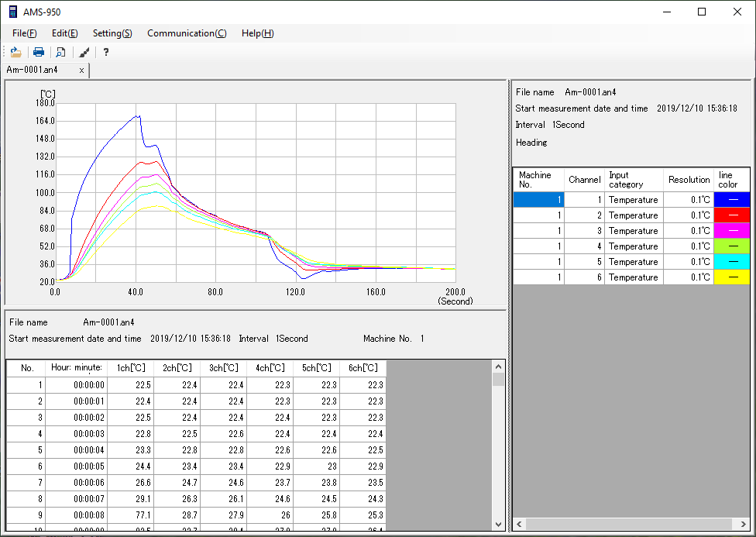Viewport: 756px width, 537px height.
Task: Click the paintbrush toolbar icon
Action: tap(84, 52)
